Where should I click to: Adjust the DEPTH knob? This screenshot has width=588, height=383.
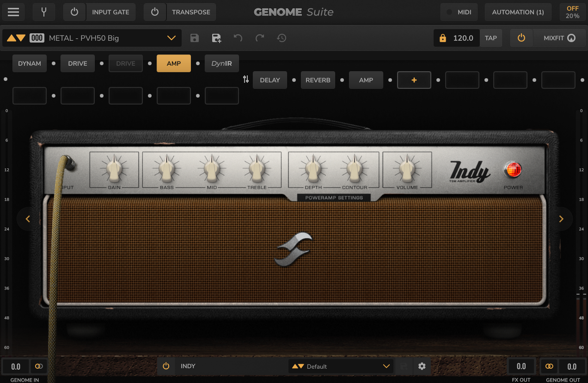313,169
